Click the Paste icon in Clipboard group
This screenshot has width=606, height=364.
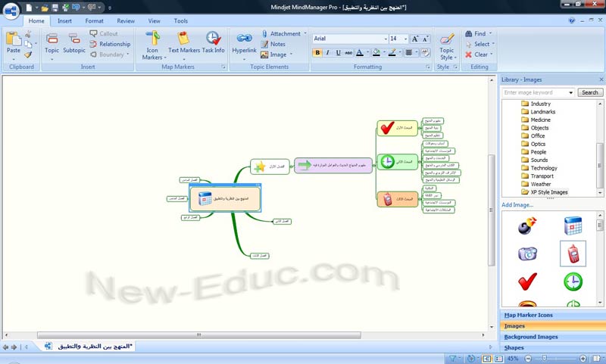pyautogui.click(x=13, y=39)
